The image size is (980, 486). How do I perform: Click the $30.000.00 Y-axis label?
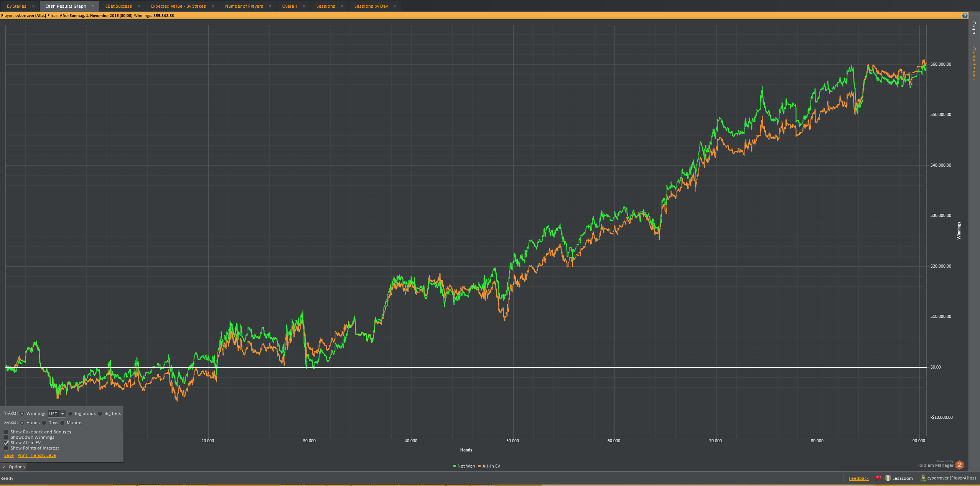coord(941,215)
